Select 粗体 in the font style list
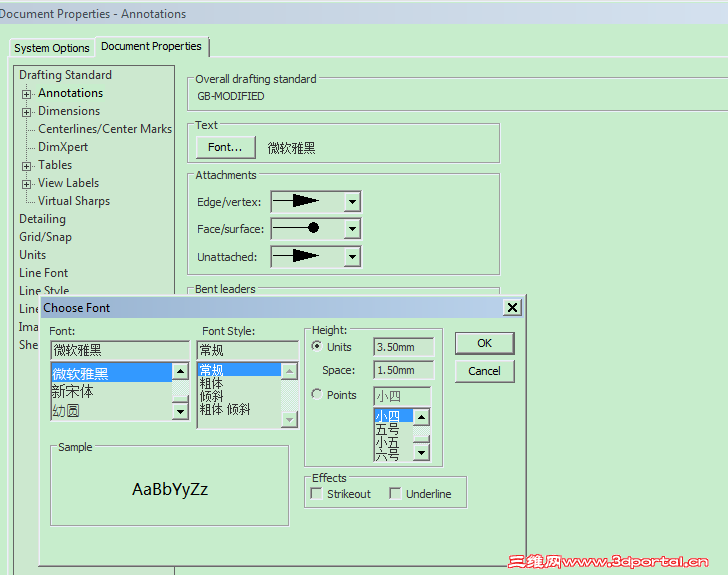 (240, 383)
